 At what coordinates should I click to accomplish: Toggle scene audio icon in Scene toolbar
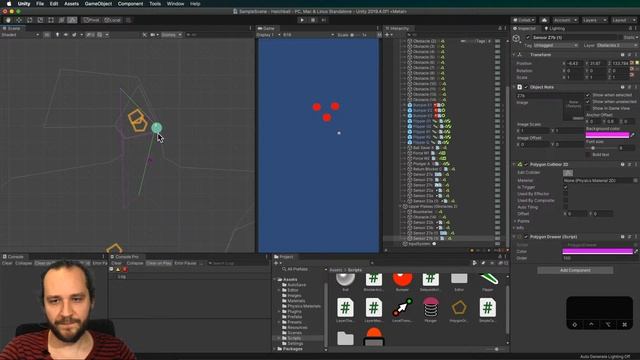66,35
